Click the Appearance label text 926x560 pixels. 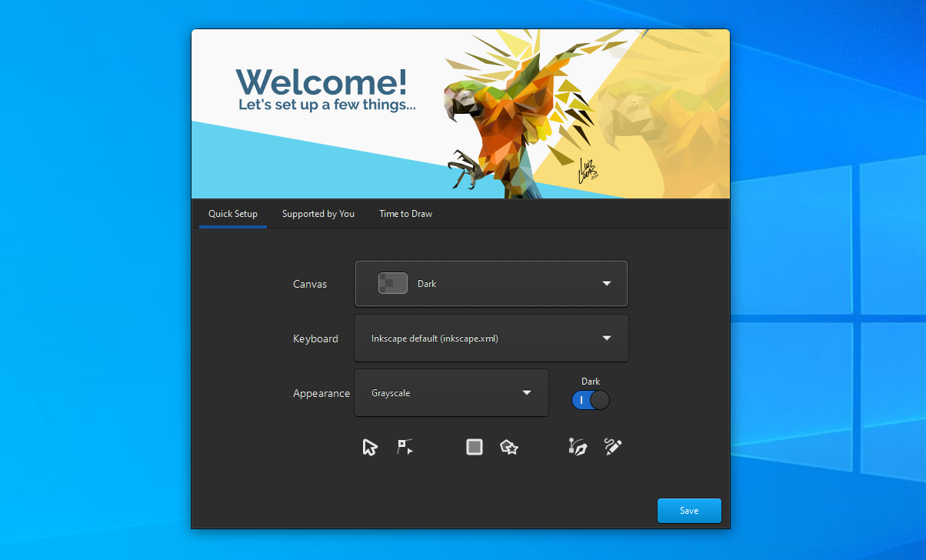tap(321, 393)
